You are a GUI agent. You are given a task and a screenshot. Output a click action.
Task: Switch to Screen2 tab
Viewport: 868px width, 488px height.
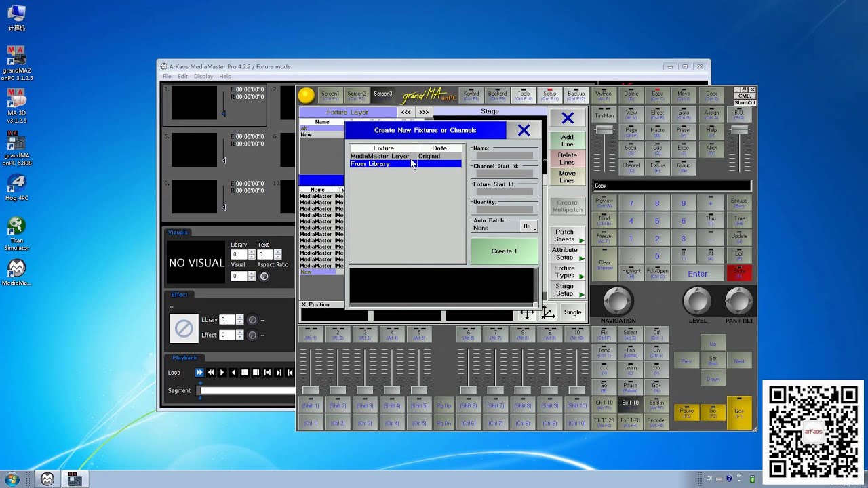point(357,96)
